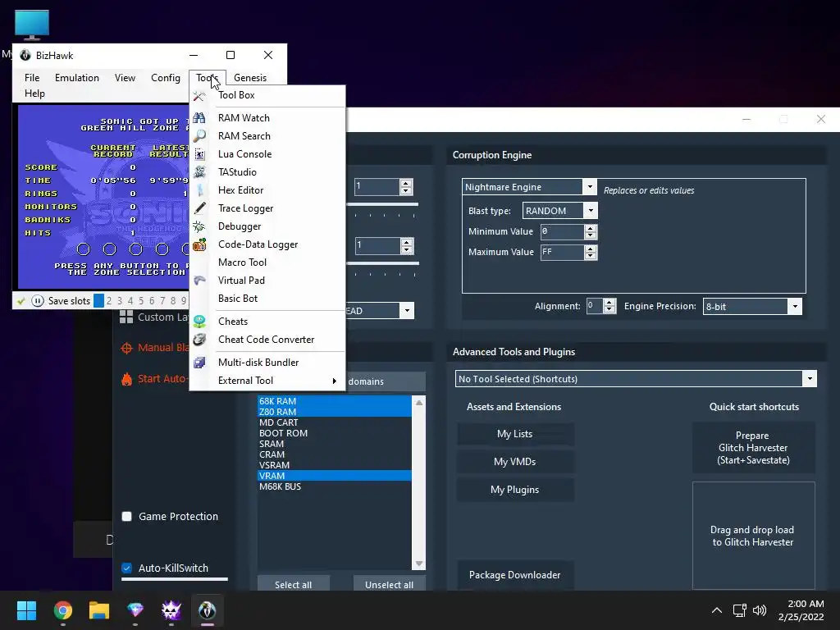Click the Code-Data Logger icon
Screen dimensions: 840x630
(x=199, y=244)
